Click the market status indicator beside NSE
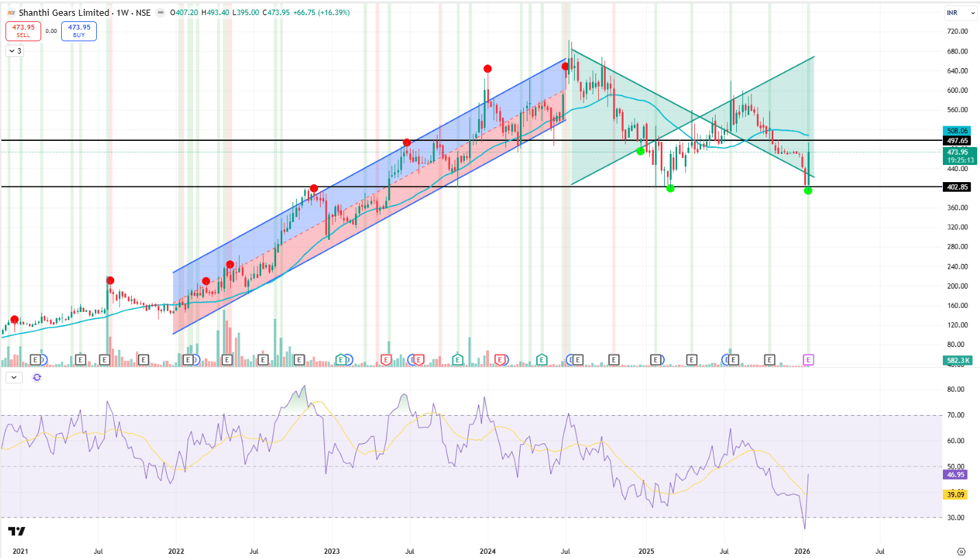 [160, 12]
